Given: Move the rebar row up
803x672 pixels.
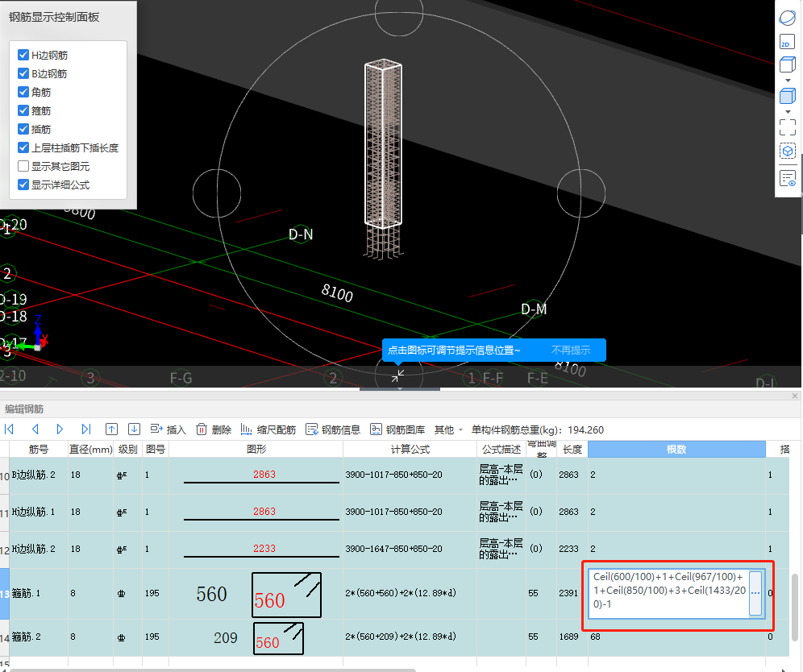Looking at the screenshot, I should [111, 429].
